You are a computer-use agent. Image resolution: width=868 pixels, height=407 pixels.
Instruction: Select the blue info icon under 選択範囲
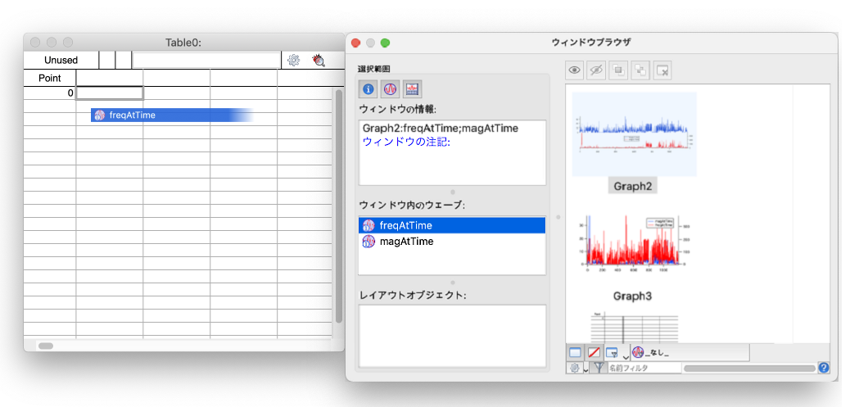[x=369, y=89]
